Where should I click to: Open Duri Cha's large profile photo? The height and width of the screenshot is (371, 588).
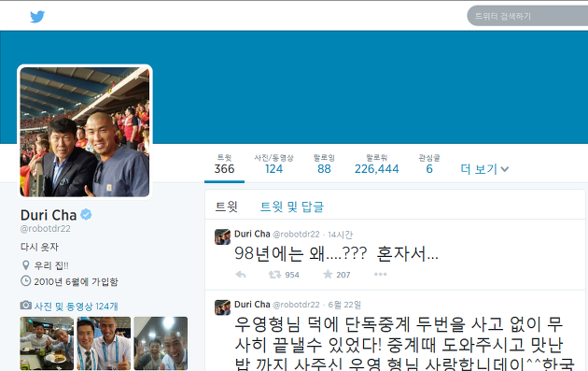[85, 132]
